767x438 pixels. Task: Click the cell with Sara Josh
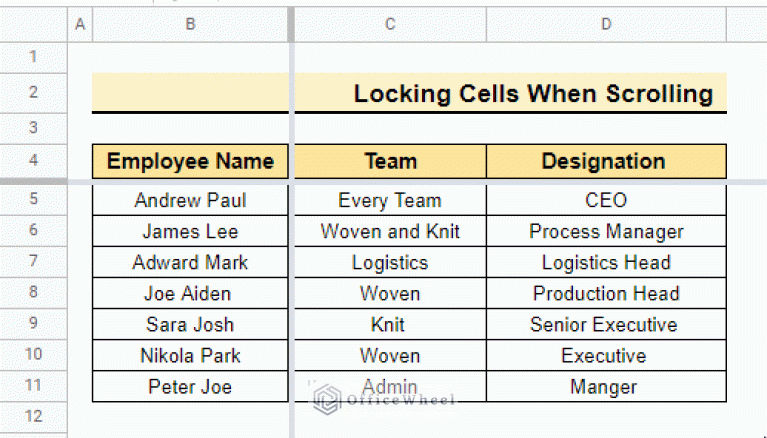(x=190, y=324)
